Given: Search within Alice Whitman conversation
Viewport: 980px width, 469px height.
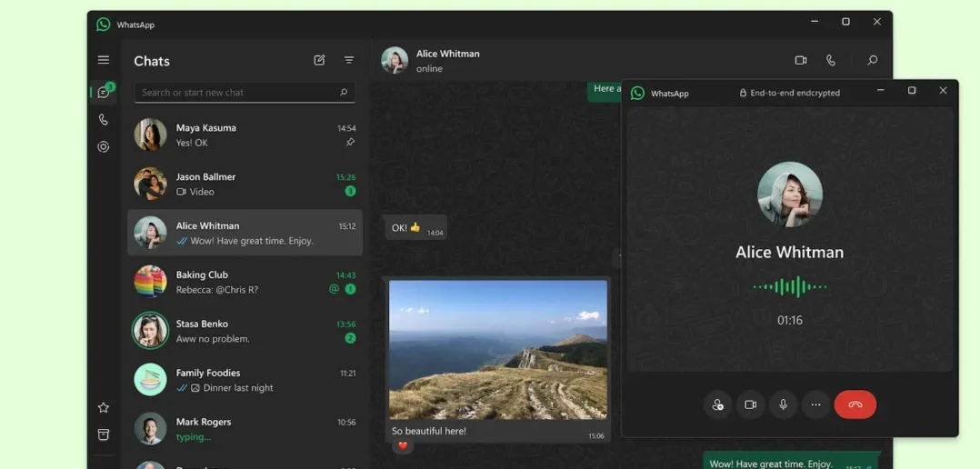Looking at the screenshot, I should [x=872, y=60].
